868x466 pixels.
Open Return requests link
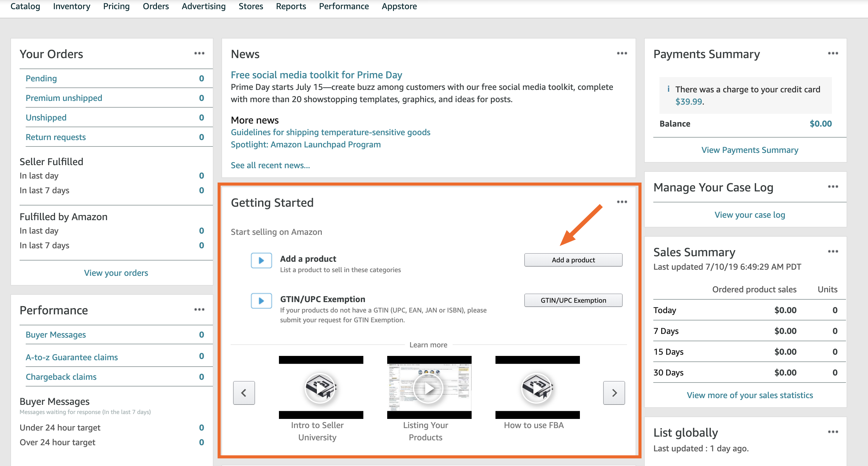point(56,137)
